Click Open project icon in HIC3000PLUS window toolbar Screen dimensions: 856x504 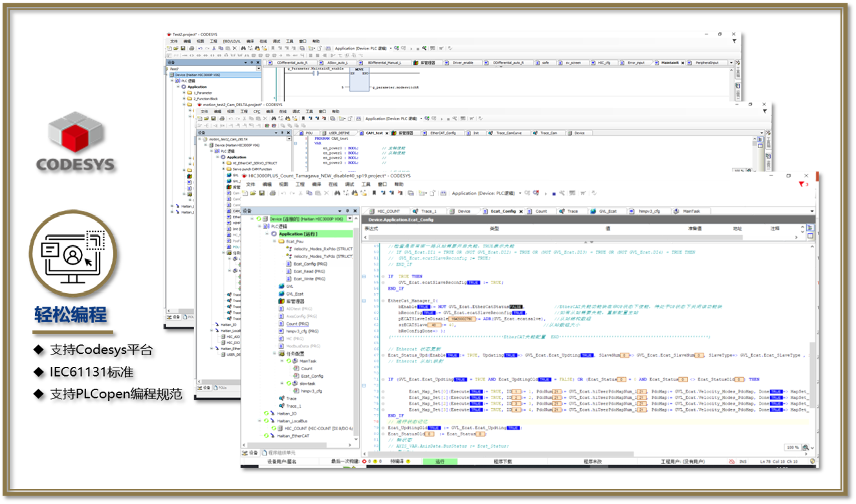click(x=253, y=193)
